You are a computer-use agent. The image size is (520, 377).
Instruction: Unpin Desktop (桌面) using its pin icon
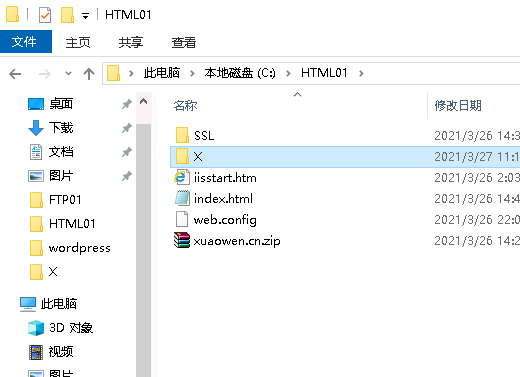click(x=126, y=104)
